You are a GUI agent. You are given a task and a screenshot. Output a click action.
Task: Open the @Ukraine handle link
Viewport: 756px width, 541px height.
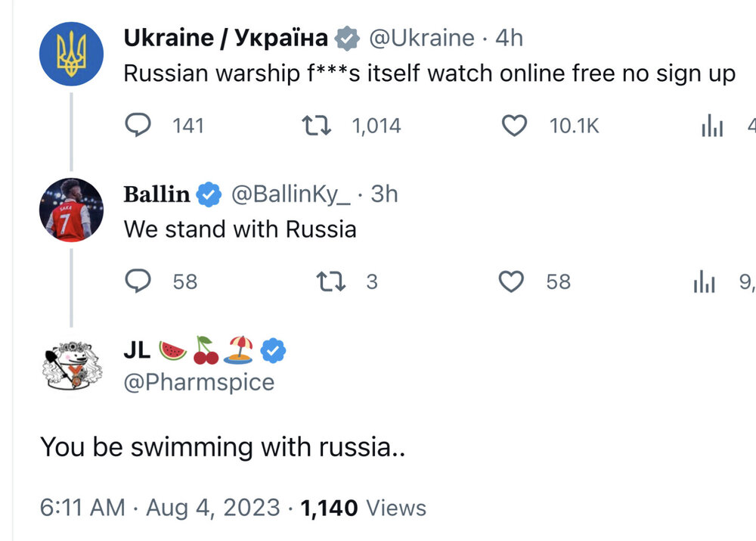[x=422, y=38]
